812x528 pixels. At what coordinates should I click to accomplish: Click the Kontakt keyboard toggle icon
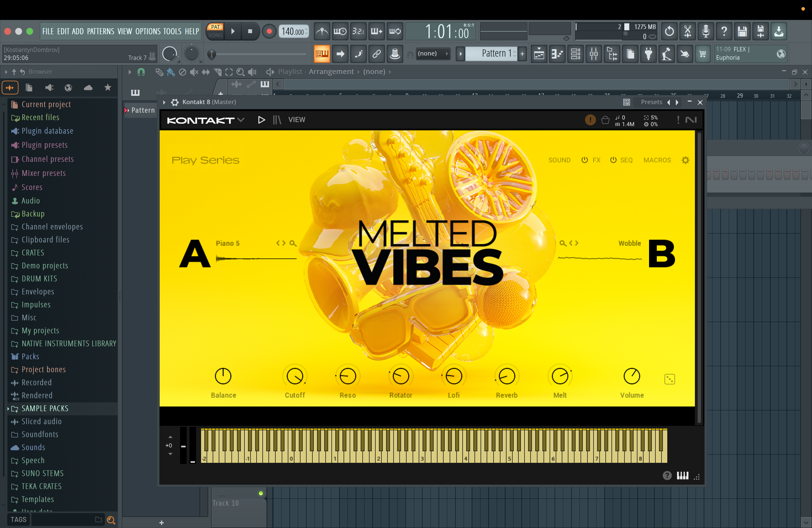point(682,476)
